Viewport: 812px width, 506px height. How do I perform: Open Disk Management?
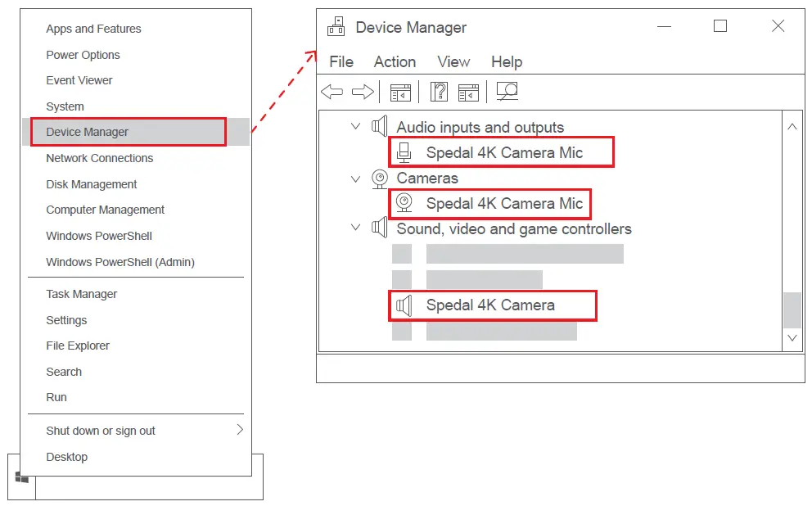point(91,184)
